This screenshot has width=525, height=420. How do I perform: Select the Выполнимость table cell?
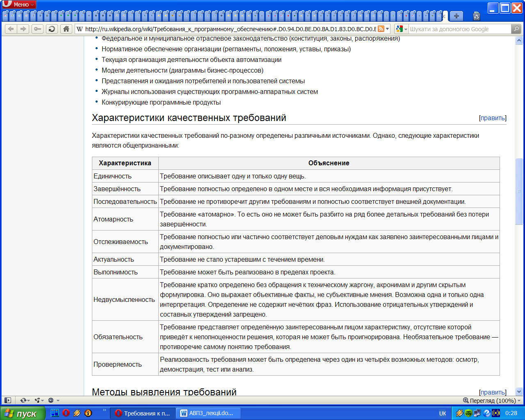pos(125,272)
